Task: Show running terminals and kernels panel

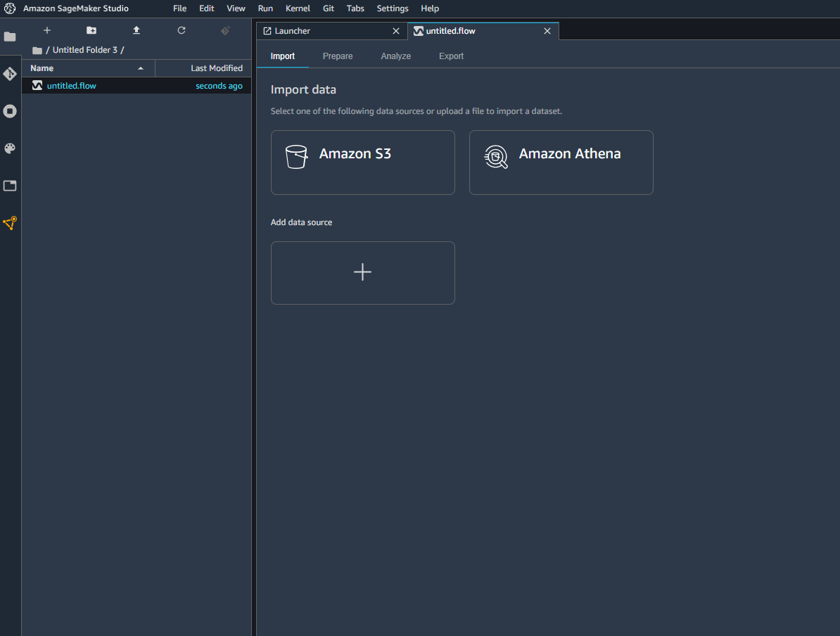Action: coord(10,111)
